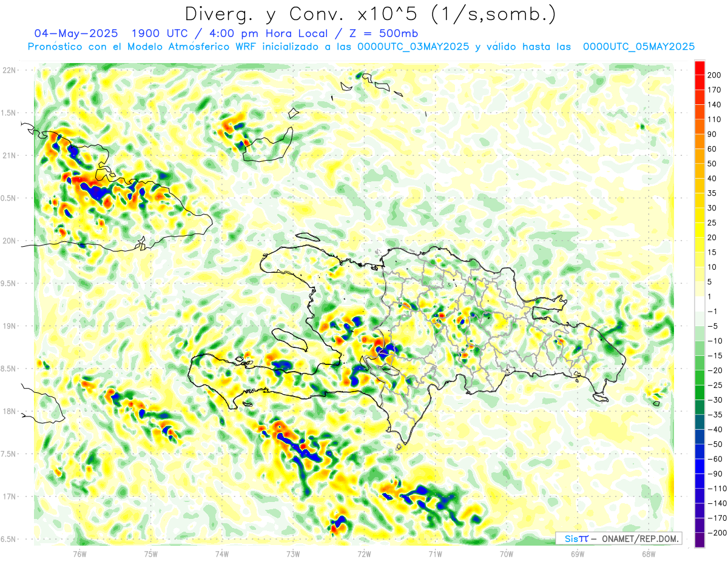Click the '75W' longitude axis label
The image size is (728, 562).
151,553
